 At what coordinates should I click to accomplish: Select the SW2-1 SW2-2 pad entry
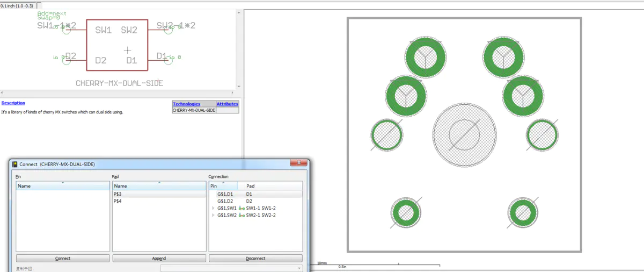coord(261,215)
